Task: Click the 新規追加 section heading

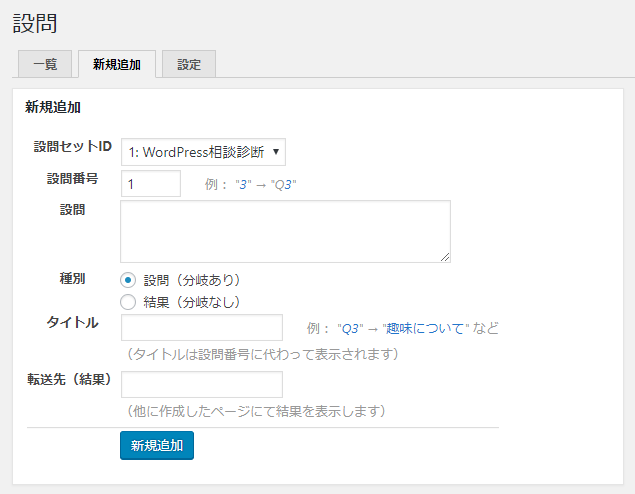Action: (53, 107)
